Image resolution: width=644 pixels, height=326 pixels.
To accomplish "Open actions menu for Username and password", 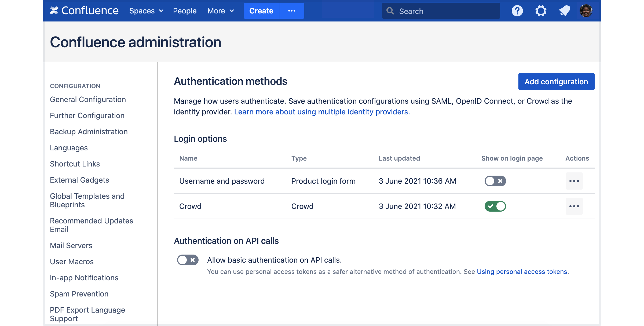I will [574, 181].
